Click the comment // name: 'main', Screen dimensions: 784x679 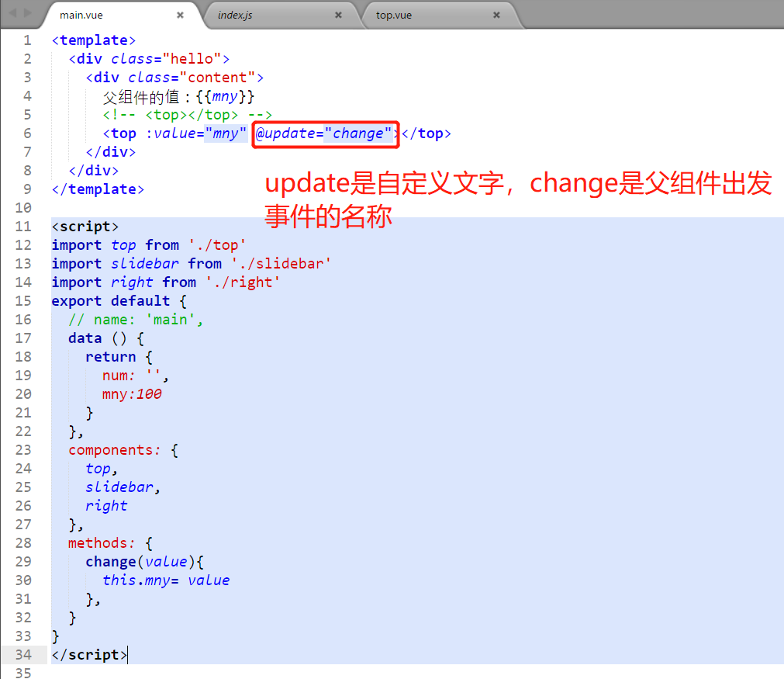[136, 319]
